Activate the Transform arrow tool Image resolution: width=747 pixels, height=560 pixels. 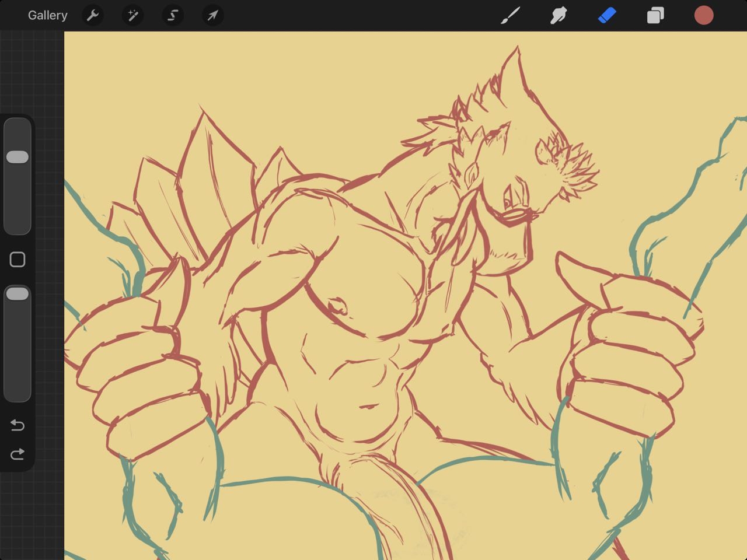coord(212,15)
